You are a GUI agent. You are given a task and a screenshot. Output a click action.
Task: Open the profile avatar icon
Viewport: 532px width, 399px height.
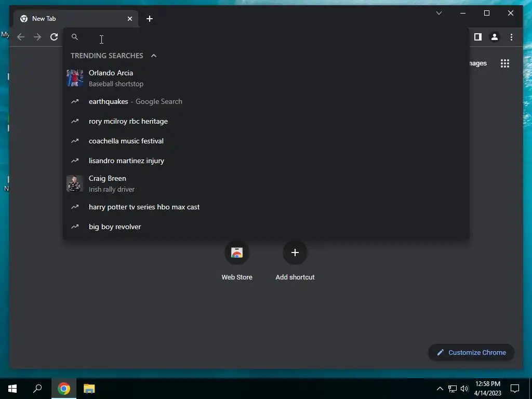[495, 37]
